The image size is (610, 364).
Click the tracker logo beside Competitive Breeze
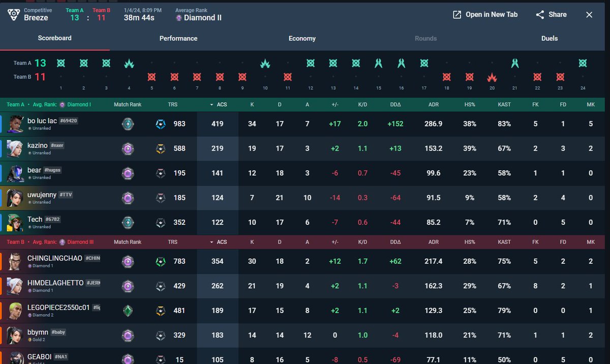click(14, 14)
